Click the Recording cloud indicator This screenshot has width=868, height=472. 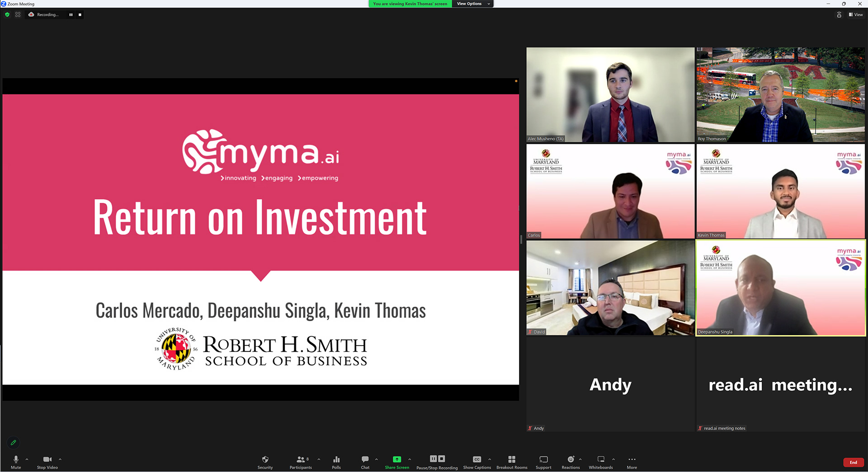click(x=43, y=14)
